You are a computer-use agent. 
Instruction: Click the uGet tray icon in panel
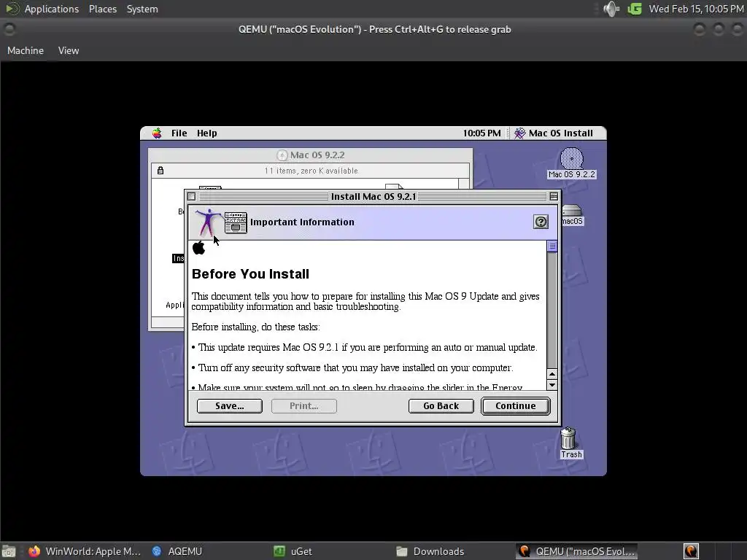[x=635, y=9]
